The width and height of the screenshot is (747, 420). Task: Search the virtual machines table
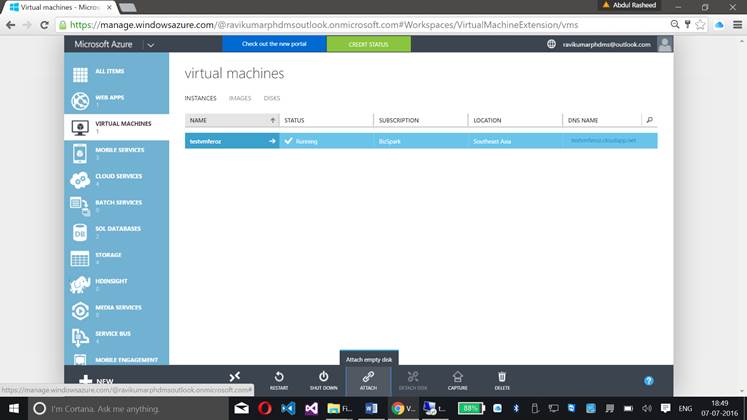(x=649, y=120)
